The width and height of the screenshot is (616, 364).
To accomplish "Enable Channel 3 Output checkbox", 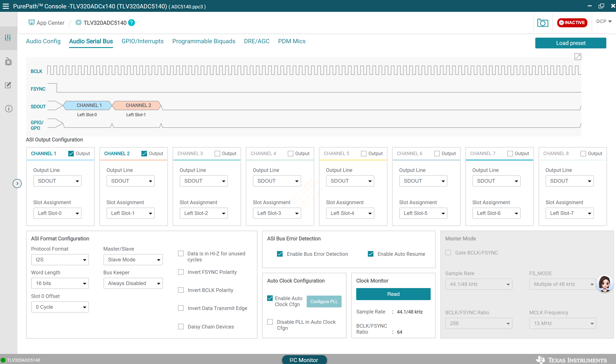I will click(217, 154).
